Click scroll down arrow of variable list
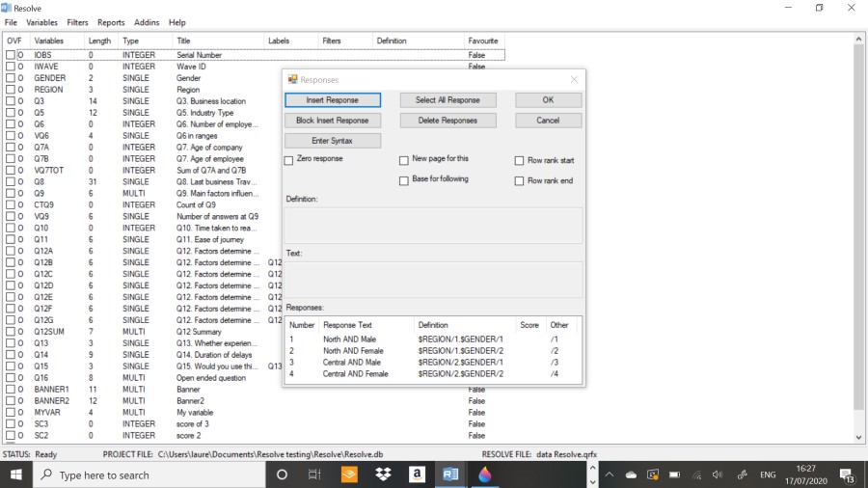The width and height of the screenshot is (868, 488). click(x=858, y=437)
